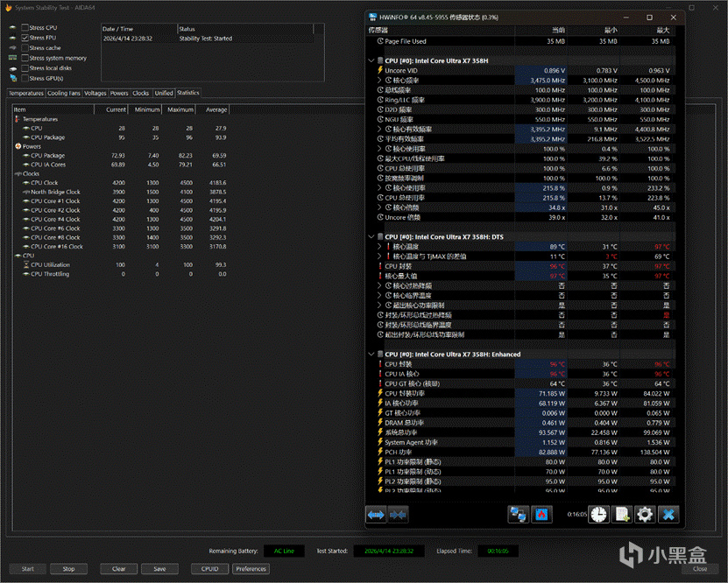
Task: Click lightning icon beside System Agent 功率
Action: (380, 442)
